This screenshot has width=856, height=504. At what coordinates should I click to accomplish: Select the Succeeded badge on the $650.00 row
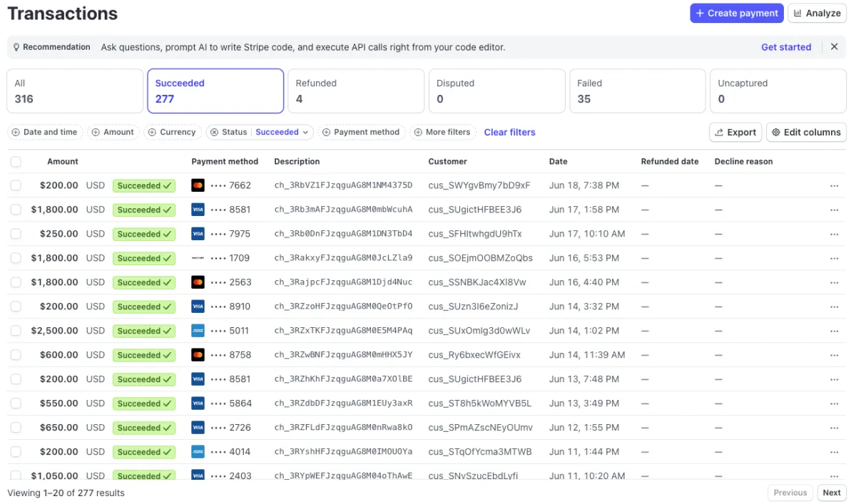[144, 428]
